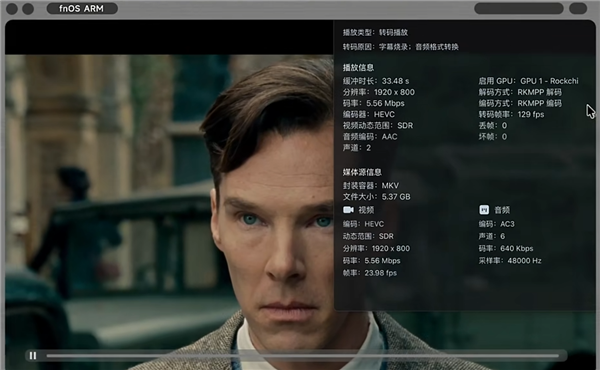Pause the video with the pause button
This screenshot has height=370, width=600.
(33, 356)
